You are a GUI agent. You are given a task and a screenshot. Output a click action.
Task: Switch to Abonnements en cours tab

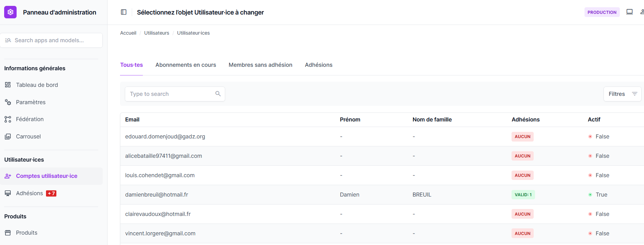pos(186,65)
